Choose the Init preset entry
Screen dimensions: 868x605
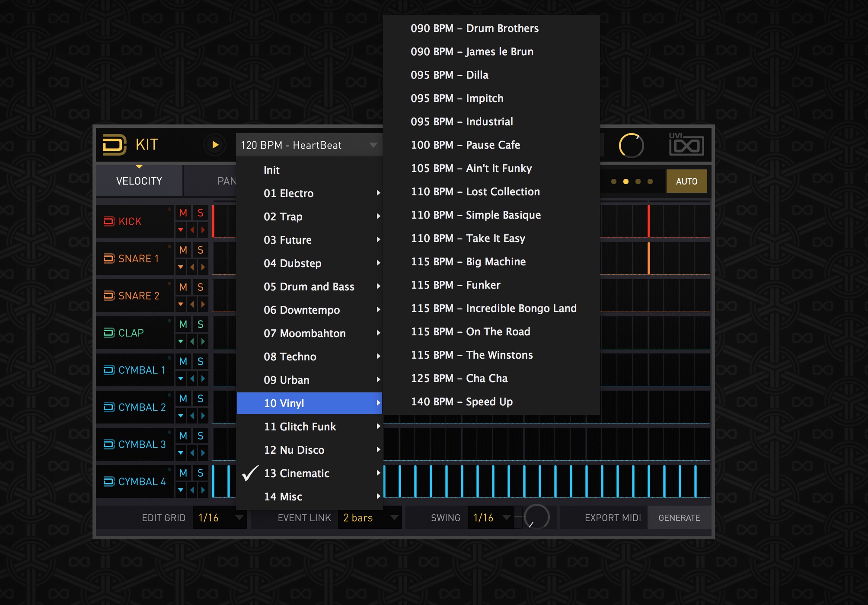310,170
